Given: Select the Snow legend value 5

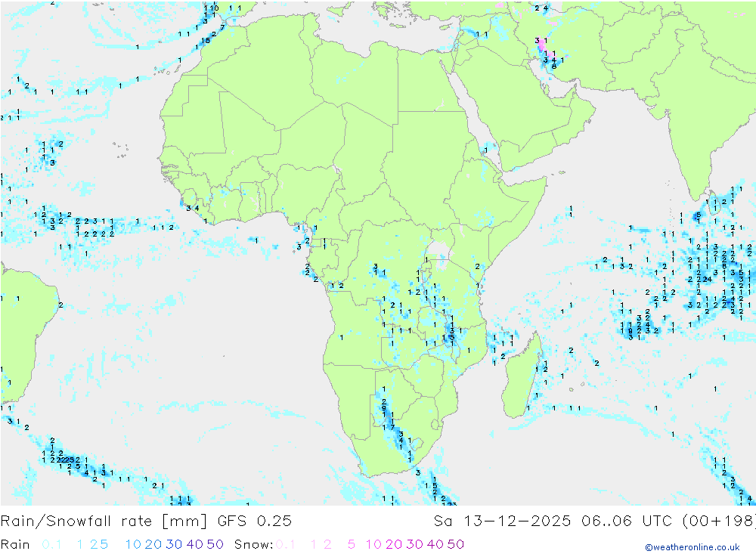Looking at the screenshot, I should [352, 544].
